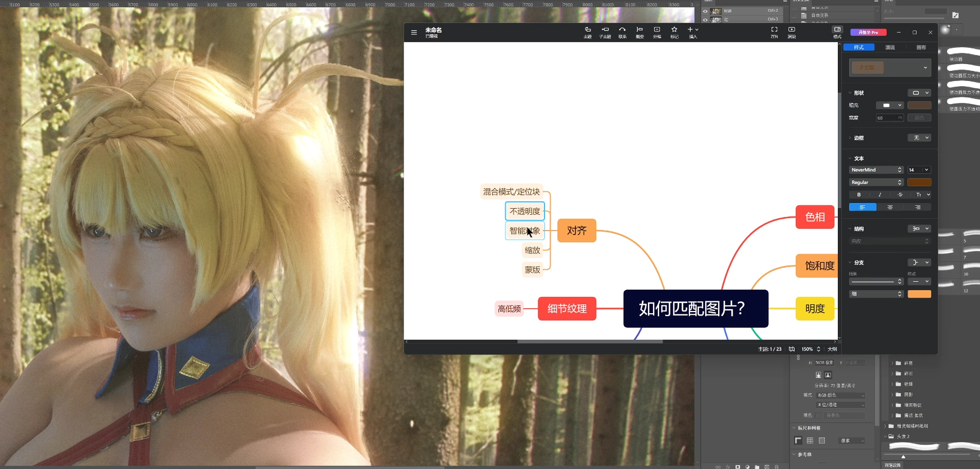Open the NeverMind font dropdown

876,170
